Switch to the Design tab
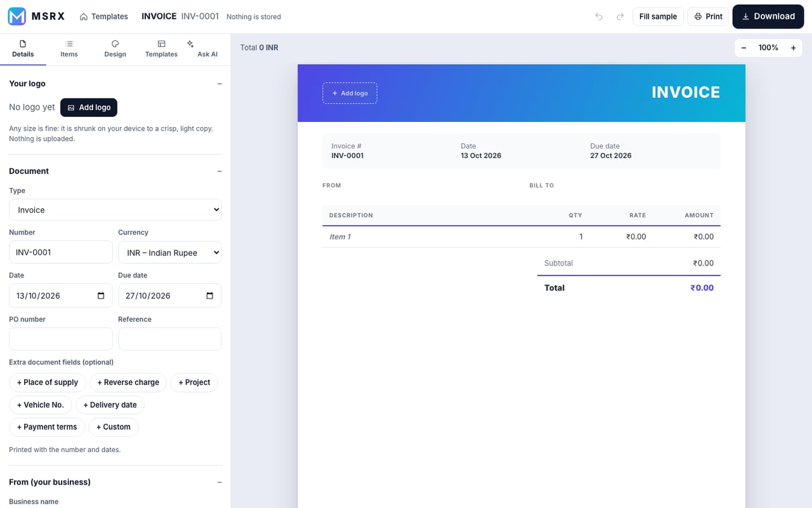The image size is (812, 508). [115, 49]
